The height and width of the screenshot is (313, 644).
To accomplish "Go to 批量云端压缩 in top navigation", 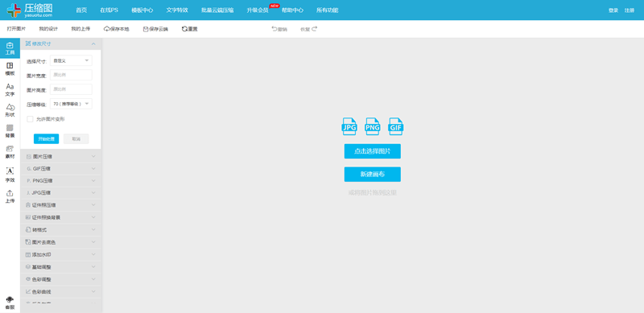I will [217, 10].
